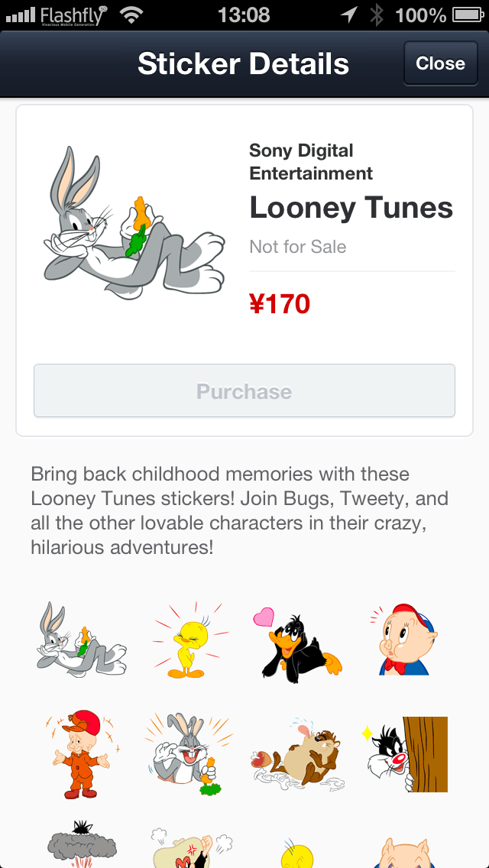
Task: Choose the laughing Bugs Bunny sticker
Action: click(188, 753)
